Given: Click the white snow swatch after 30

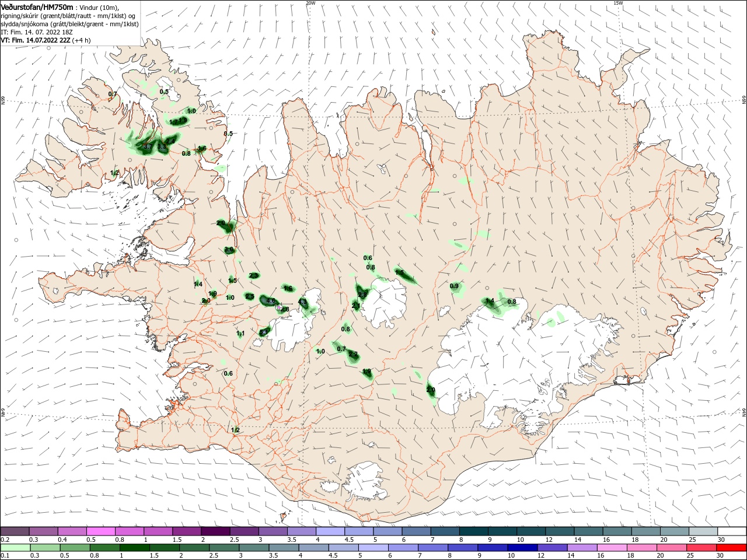Looking at the screenshot, I should (x=731, y=531).
